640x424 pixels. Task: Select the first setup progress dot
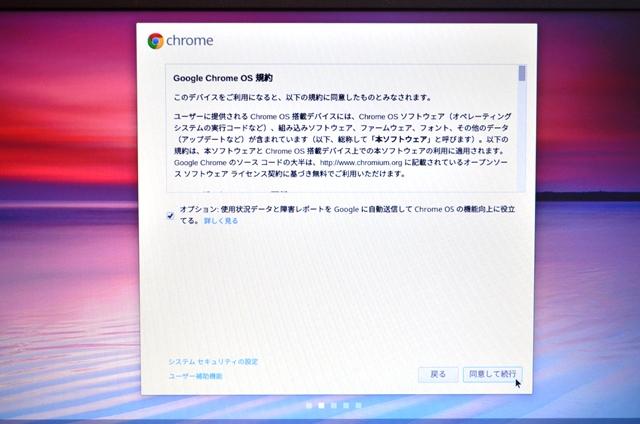(309, 405)
